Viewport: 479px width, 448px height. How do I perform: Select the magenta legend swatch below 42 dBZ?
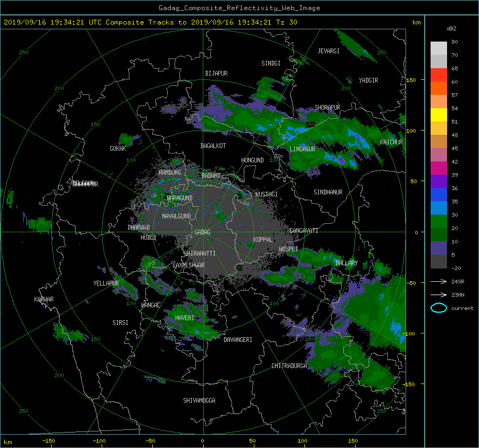pos(439,168)
